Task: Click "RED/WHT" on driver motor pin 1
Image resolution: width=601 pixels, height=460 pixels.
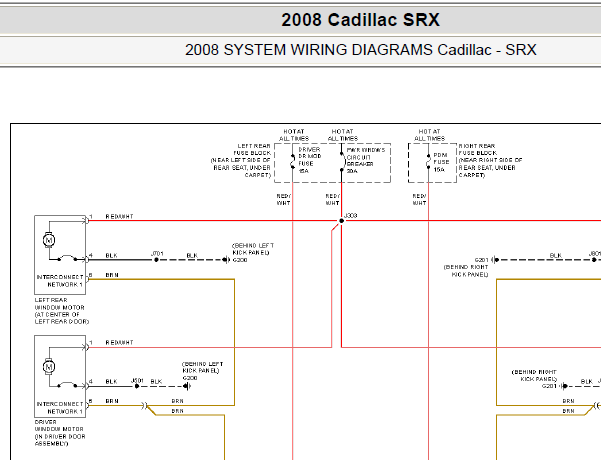Action: [x=119, y=342]
